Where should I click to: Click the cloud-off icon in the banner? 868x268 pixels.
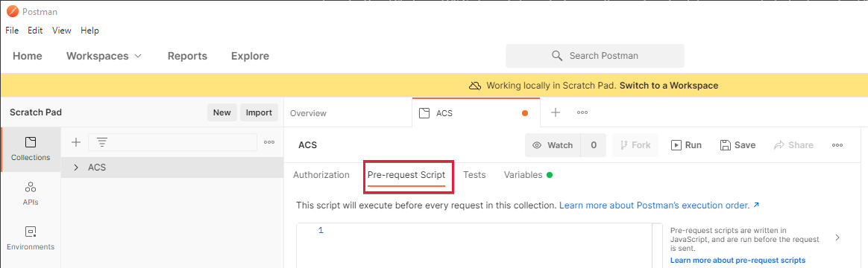point(475,86)
